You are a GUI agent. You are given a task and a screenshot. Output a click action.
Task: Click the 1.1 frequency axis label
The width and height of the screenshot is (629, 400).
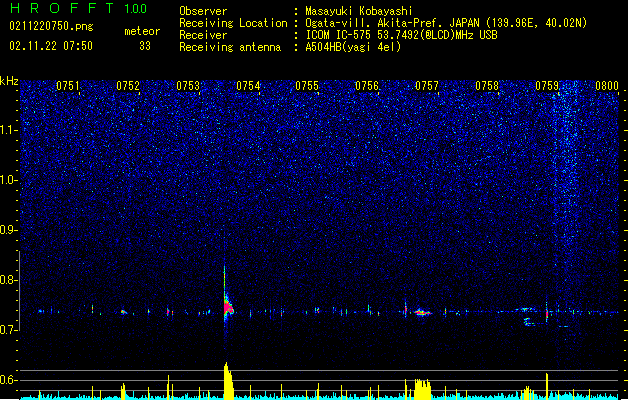(8, 130)
